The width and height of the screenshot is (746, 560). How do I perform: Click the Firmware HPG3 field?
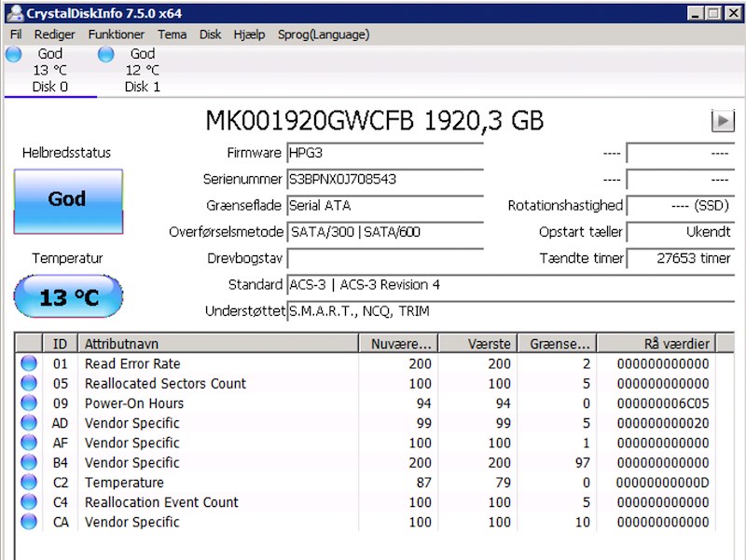coord(385,153)
